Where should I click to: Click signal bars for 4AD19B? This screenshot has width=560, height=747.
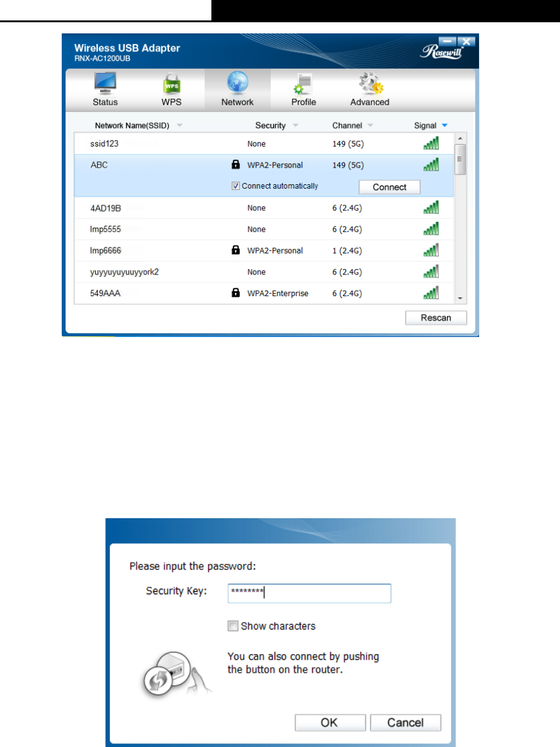(431, 208)
